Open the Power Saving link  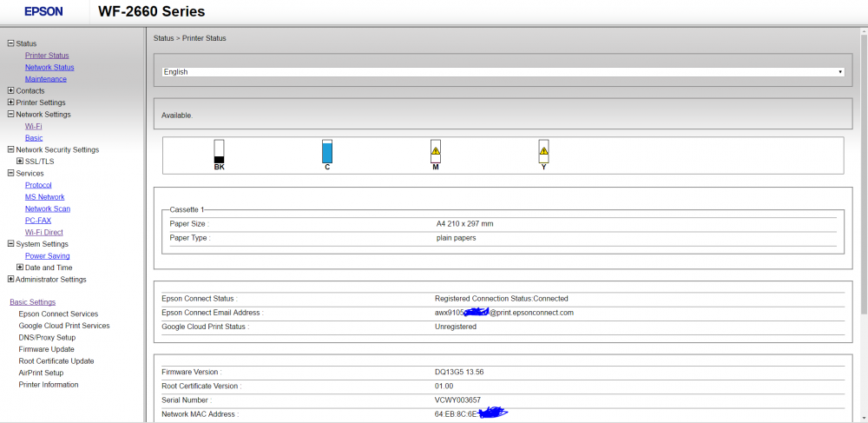[x=47, y=255]
